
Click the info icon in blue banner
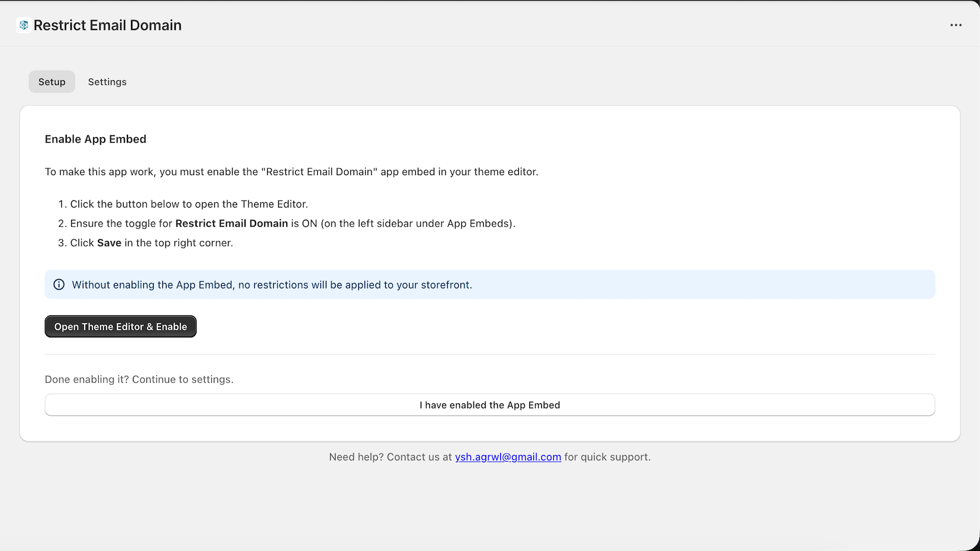[59, 285]
